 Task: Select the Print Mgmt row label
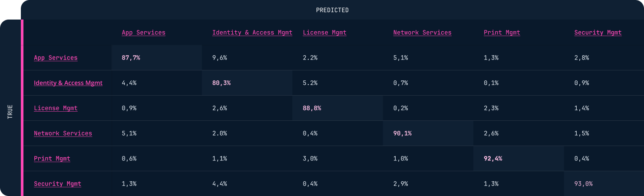52,159
